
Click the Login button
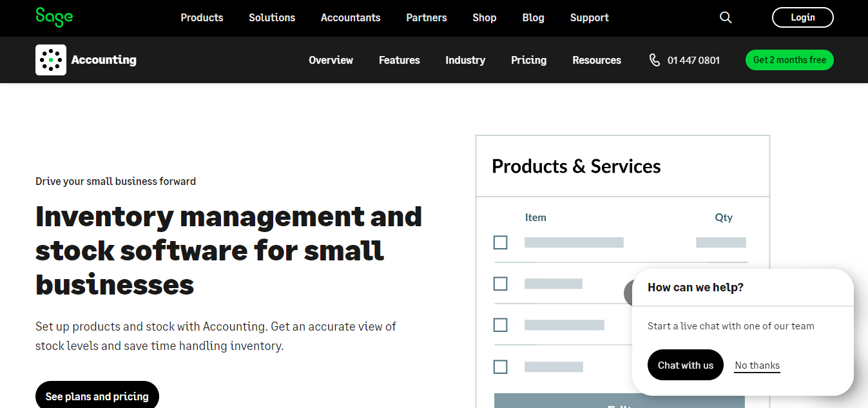[x=802, y=17]
